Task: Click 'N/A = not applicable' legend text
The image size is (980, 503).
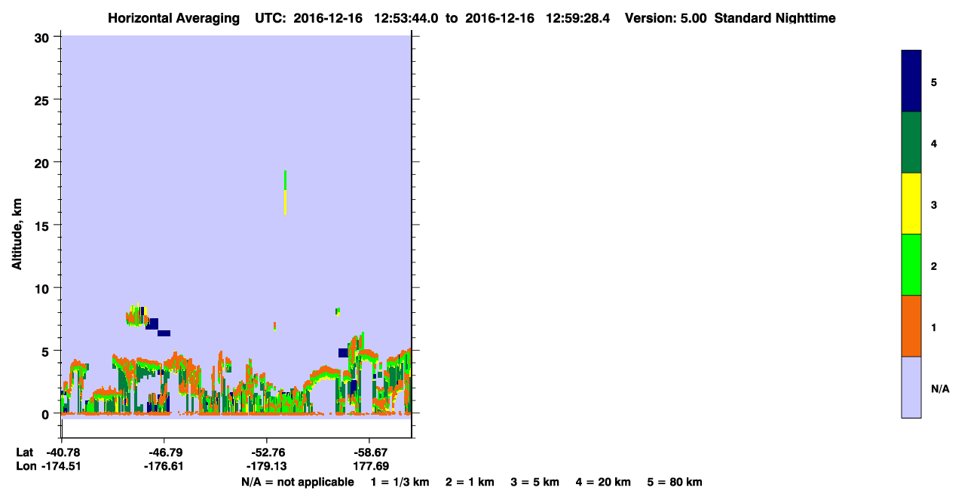Action: pos(298,482)
